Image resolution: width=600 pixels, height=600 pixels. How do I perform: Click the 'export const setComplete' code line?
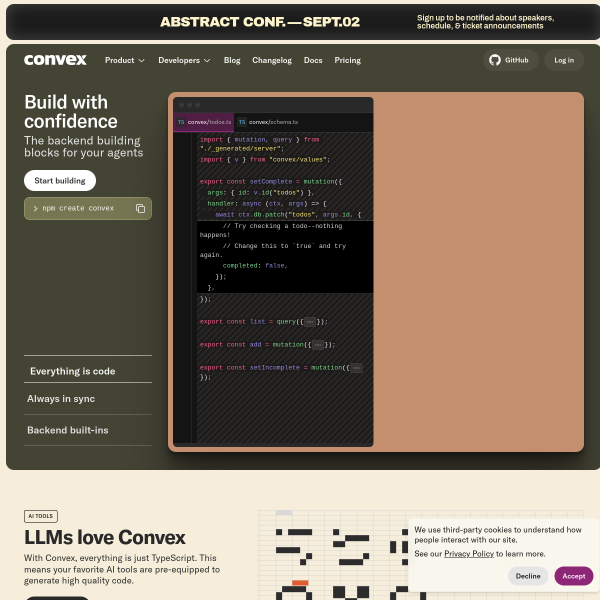point(271,182)
